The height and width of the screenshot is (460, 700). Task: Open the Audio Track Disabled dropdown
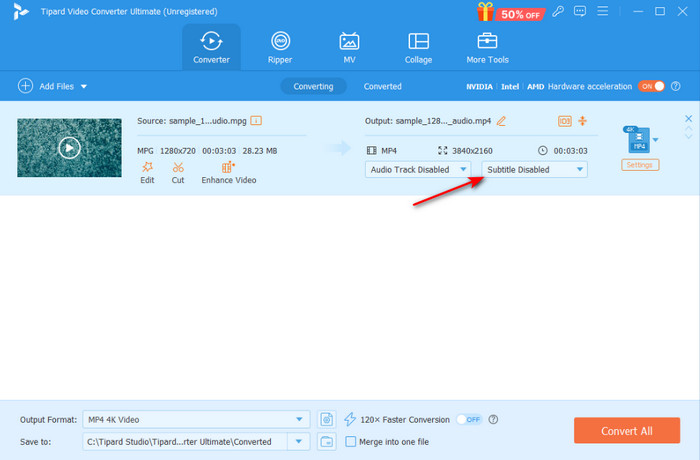point(418,170)
